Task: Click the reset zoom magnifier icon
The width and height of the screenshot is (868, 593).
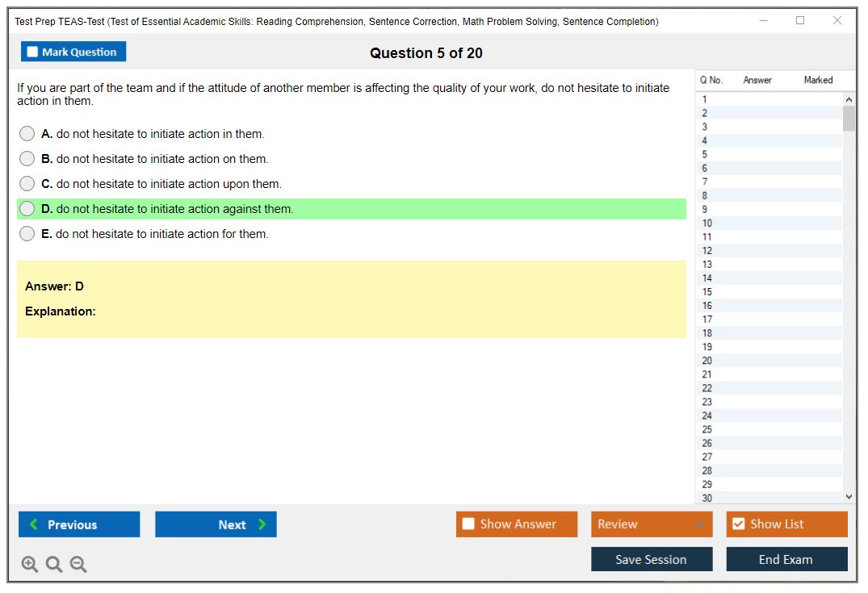Action: coord(54,565)
